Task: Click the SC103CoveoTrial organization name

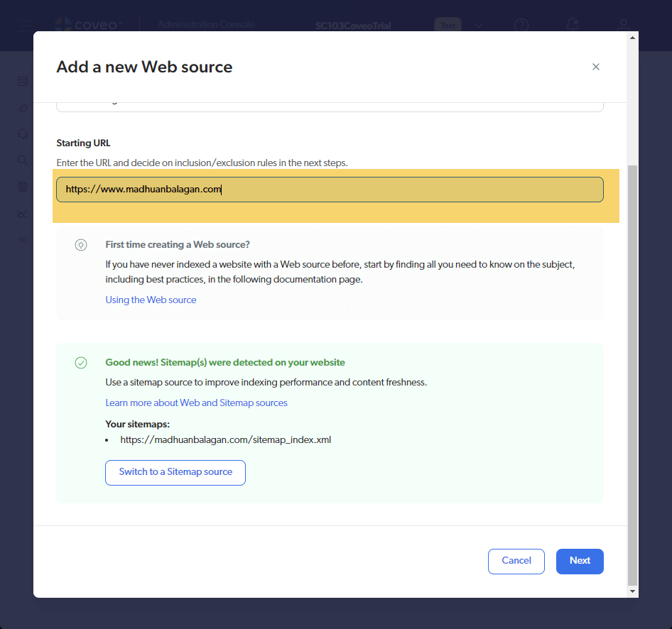Action: pos(353,26)
